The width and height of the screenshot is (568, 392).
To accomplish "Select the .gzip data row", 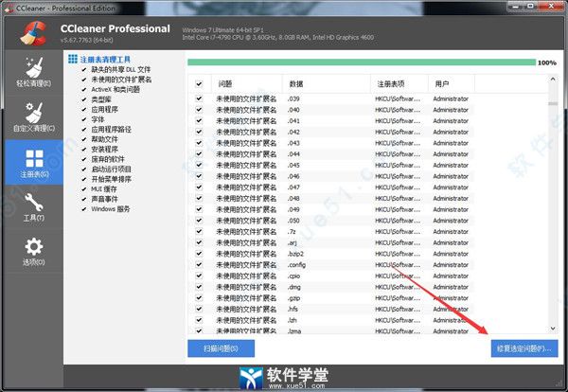I will click(x=331, y=298).
